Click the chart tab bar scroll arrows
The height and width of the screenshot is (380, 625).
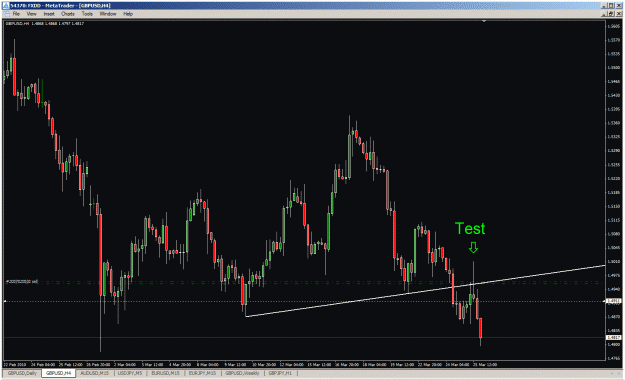[x=615, y=373]
